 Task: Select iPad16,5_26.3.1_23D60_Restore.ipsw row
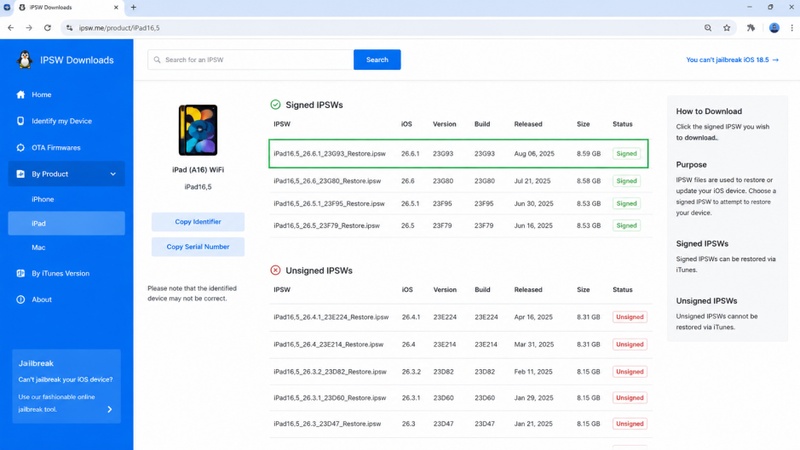point(461,398)
